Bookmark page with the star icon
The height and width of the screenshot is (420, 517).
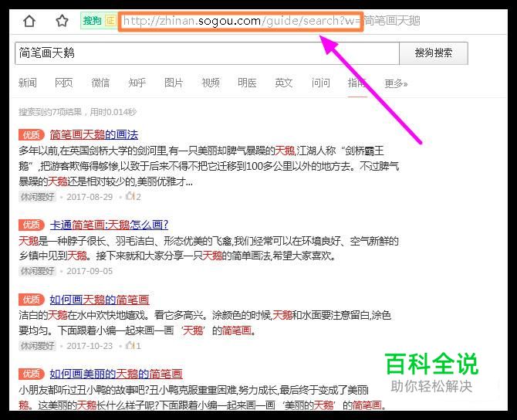coord(62,21)
